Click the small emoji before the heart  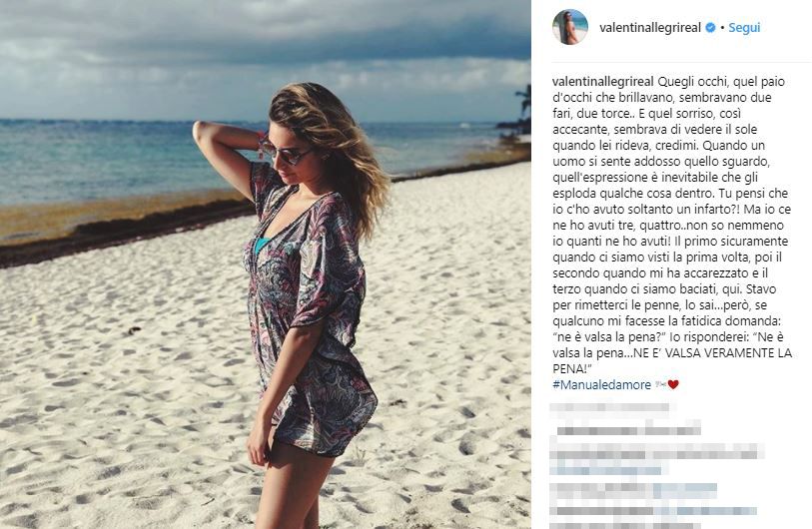tap(661, 384)
